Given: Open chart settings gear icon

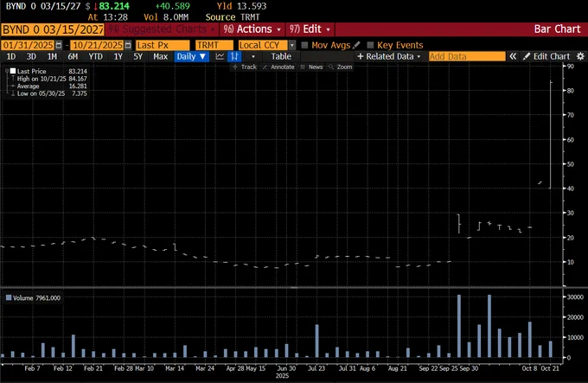Looking at the screenshot, I should coord(580,56).
